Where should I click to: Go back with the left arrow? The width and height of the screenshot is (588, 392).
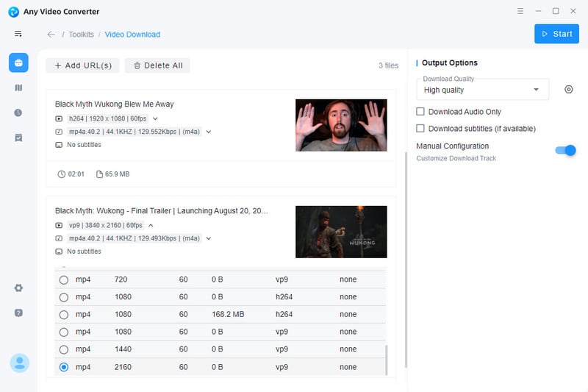point(51,35)
